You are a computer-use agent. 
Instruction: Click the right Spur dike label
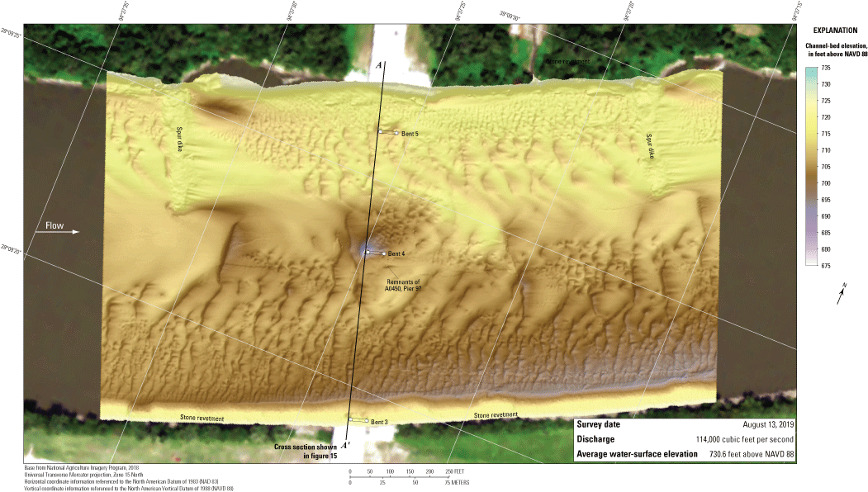[x=649, y=146]
